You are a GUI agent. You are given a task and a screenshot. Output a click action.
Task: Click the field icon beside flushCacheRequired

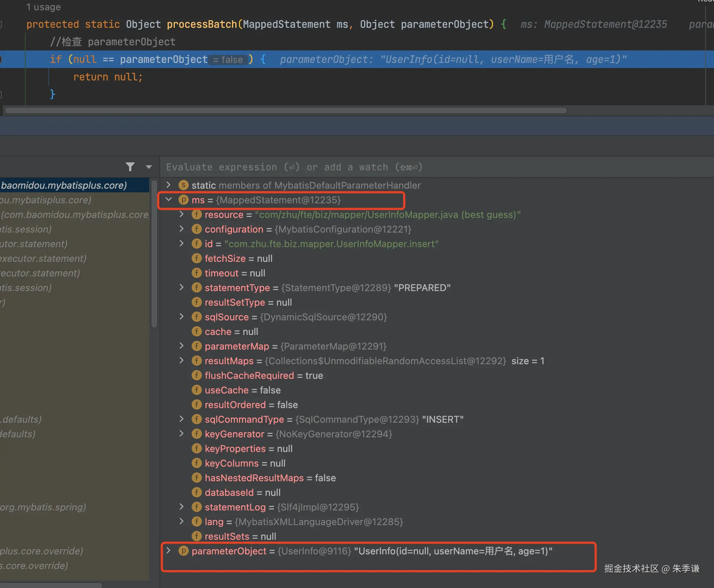(x=196, y=375)
